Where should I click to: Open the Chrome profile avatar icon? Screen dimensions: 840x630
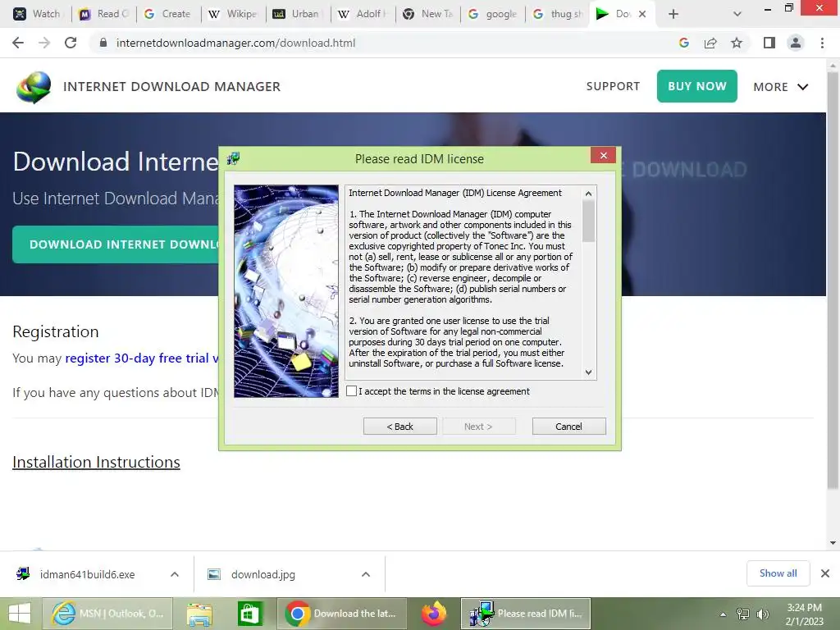point(796,43)
